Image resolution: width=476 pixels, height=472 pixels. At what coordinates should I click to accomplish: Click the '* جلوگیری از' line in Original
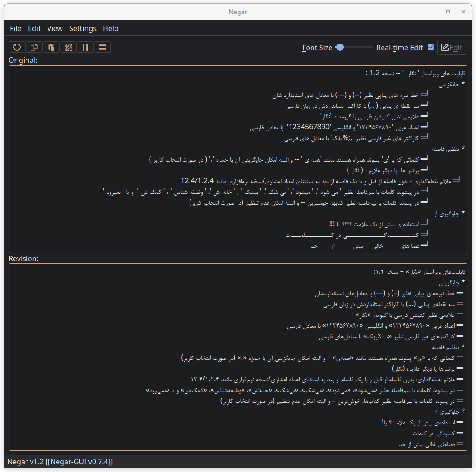pos(450,214)
